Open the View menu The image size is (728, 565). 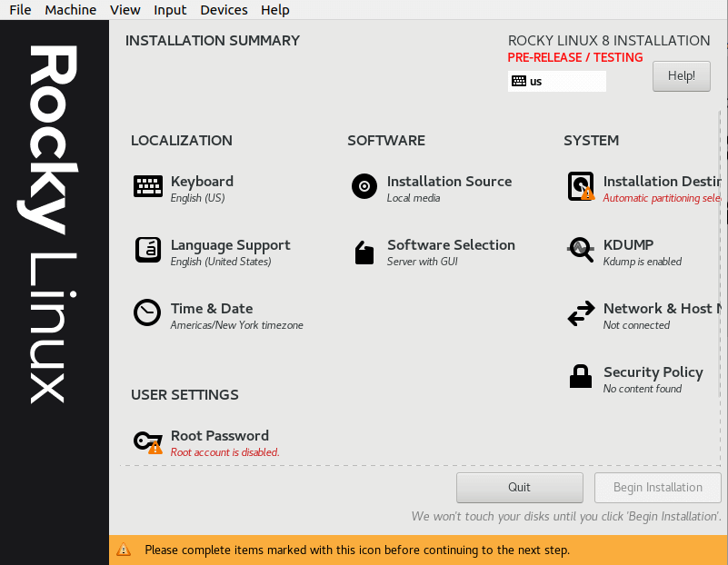pyautogui.click(x=125, y=10)
